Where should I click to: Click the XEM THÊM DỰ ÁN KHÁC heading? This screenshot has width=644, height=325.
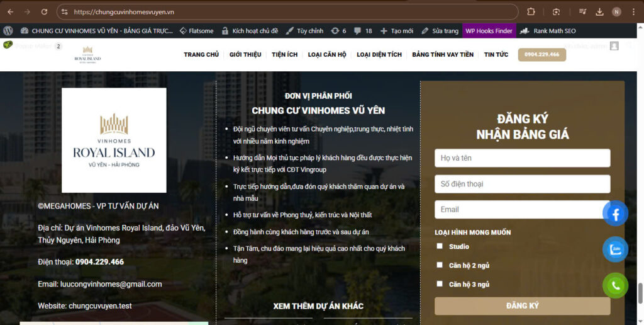click(318, 307)
